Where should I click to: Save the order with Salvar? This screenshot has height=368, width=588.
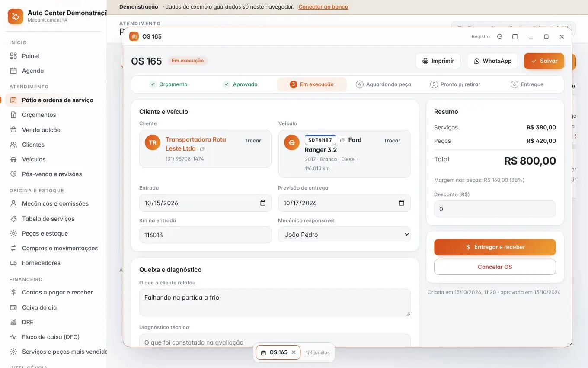coord(544,61)
